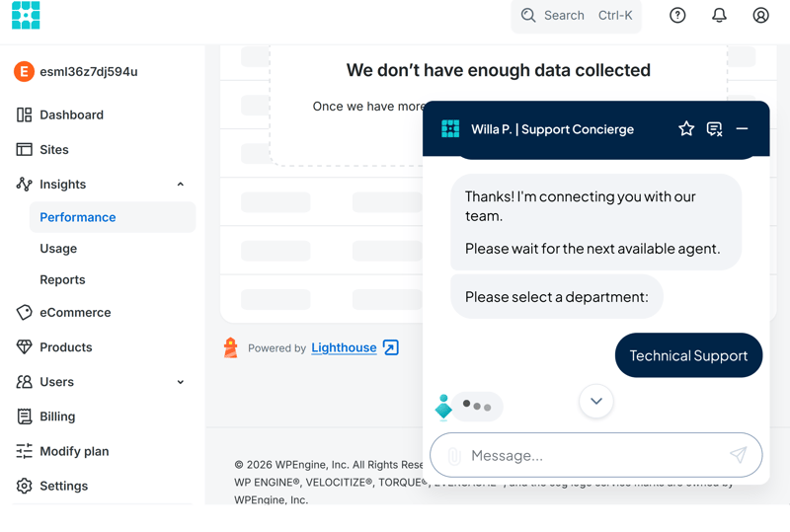The height and width of the screenshot is (532, 790).
Task: Open the Lighthouse external link icon
Action: (x=390, y=347)
